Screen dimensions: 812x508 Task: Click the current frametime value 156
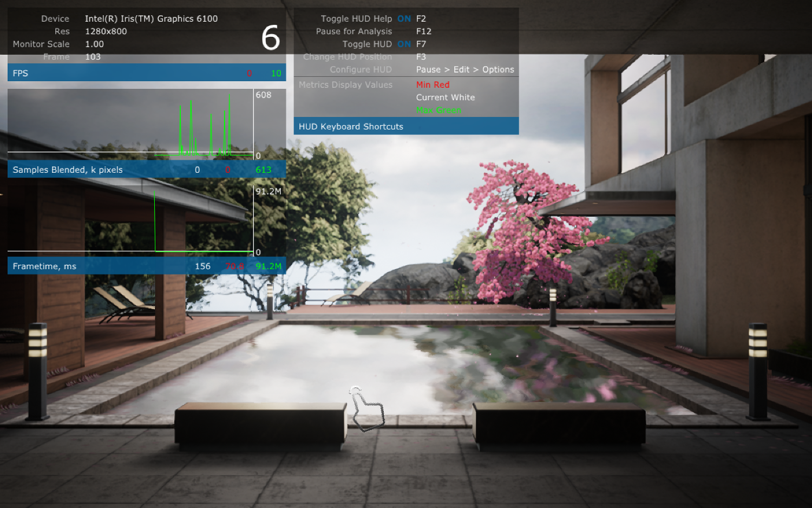point(202,266)
